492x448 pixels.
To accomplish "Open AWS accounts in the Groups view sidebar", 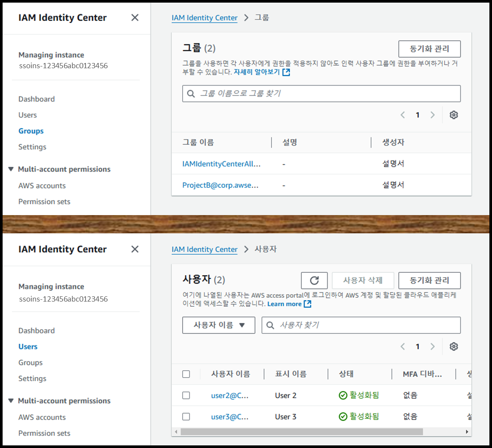I will [42, 186].
